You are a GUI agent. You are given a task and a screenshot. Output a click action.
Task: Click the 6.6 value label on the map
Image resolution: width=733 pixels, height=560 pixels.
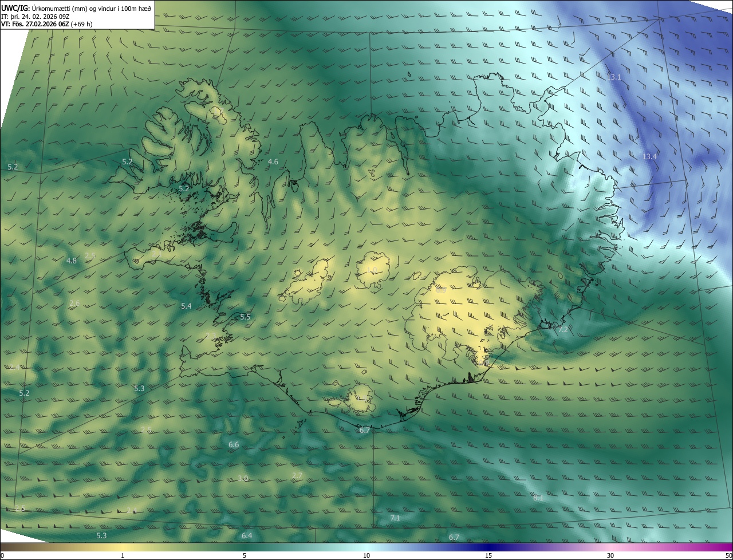pyautogui.click(x=234, y=444)
